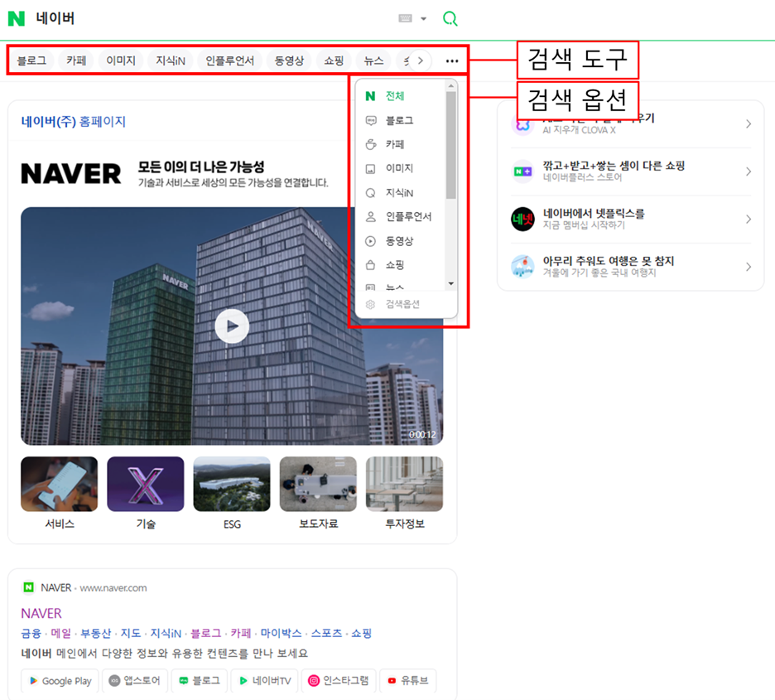Viewport: 775px width, 700px height.
Task: Open the 네이버(주) 홈페이지 link
Action: pos(73,121)
